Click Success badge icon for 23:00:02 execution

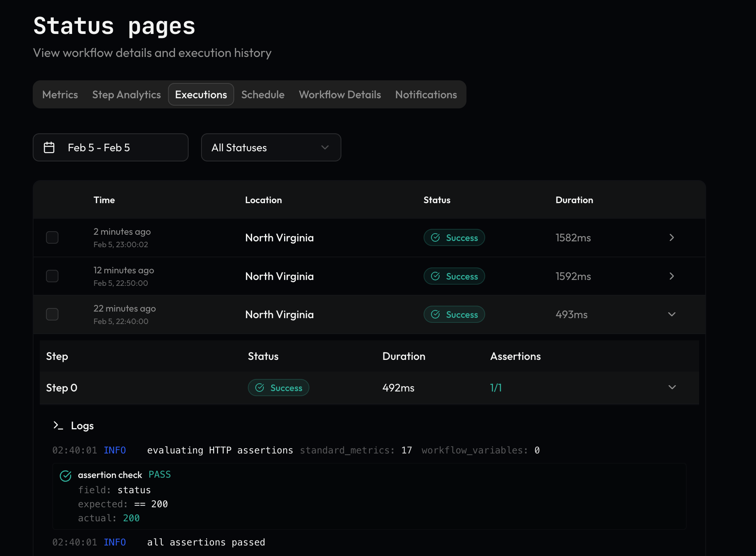[435, 237]
